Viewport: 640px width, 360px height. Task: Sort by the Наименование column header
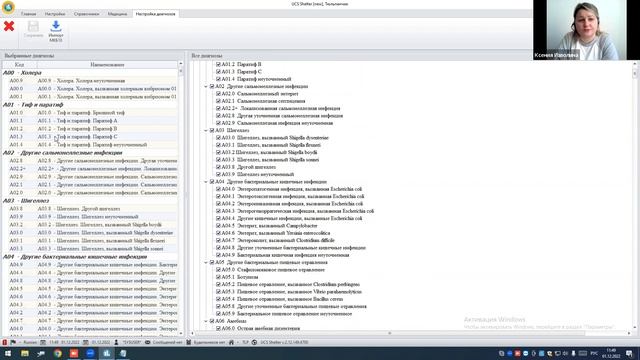pos(107,64)
